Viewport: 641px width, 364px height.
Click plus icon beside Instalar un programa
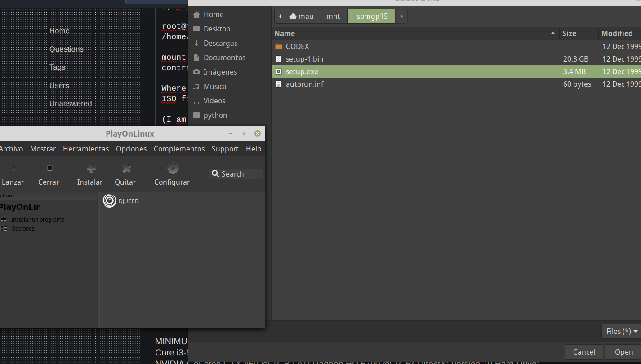click(4, 219)
